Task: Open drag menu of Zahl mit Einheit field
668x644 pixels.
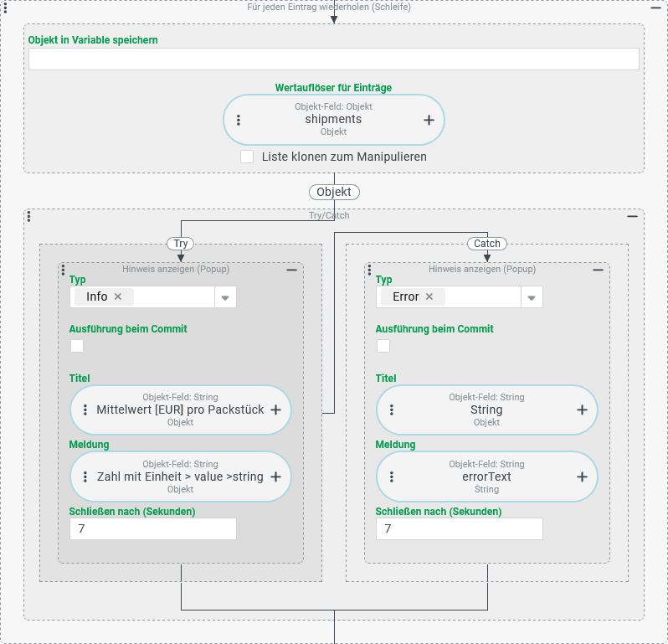Action: click(85, 477)
